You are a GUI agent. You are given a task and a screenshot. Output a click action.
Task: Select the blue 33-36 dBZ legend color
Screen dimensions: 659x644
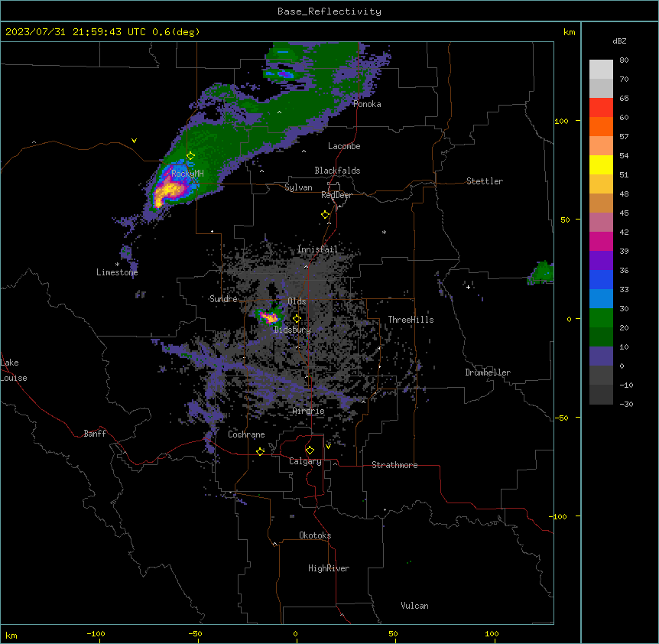tap(601, 279)
